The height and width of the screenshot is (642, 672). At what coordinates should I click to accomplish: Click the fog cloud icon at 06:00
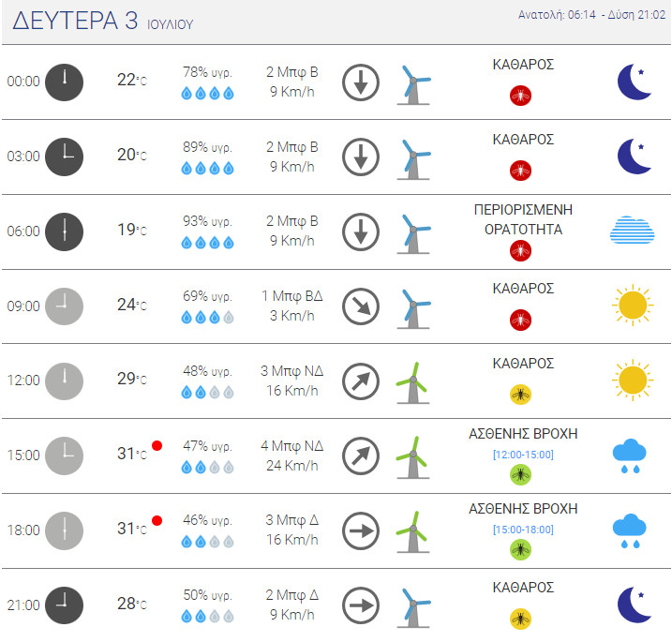click(632, 231)
